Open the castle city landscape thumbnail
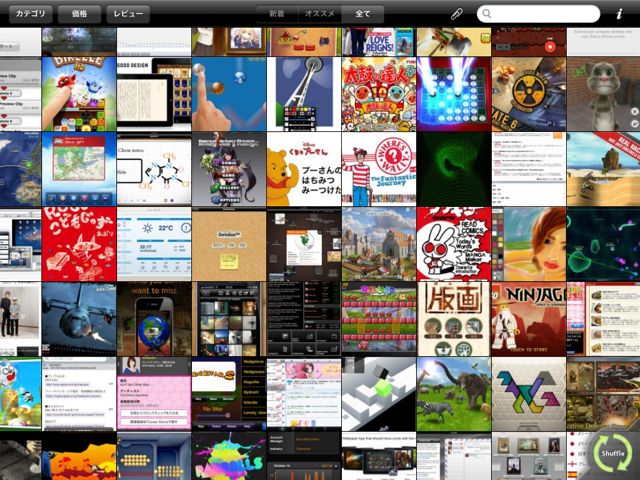The height and width of the screenshot is (480, 640). [379, 244]
